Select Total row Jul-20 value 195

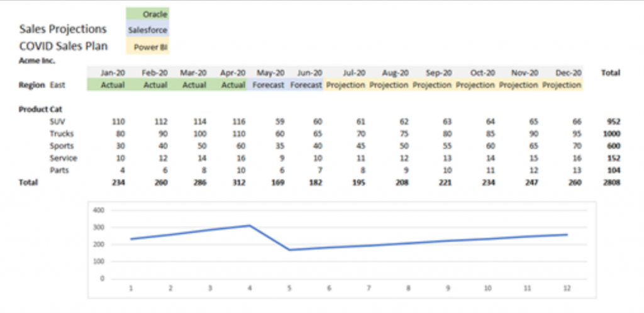tap(359, 183)
